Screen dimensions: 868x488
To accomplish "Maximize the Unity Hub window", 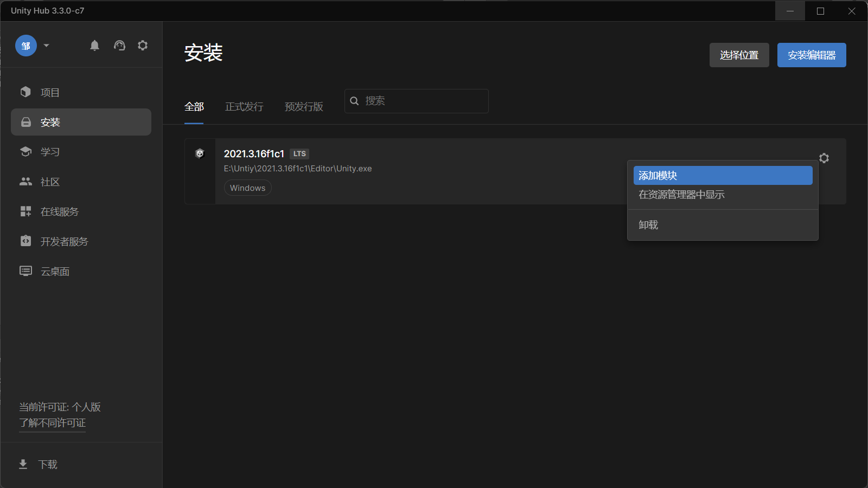I will point(821,11).
